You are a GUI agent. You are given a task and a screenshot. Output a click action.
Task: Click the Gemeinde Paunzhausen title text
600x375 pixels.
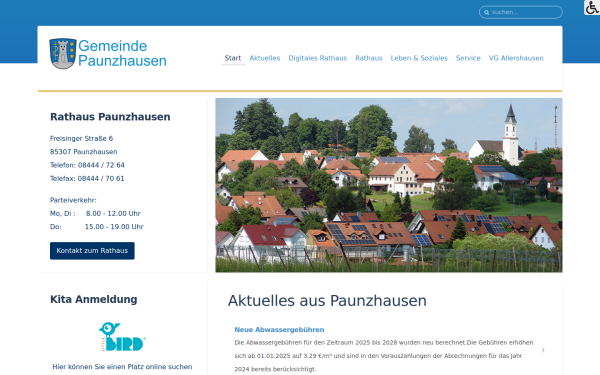click(122, 54)
